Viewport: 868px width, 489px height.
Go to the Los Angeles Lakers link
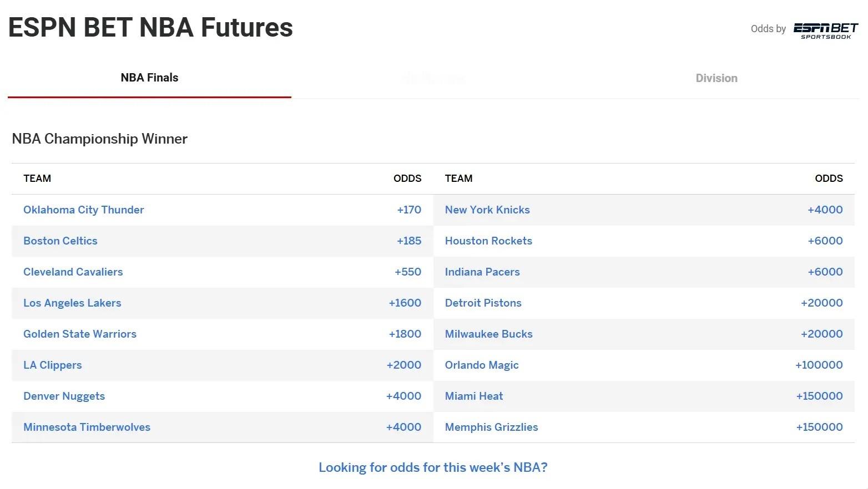(72, 303)
